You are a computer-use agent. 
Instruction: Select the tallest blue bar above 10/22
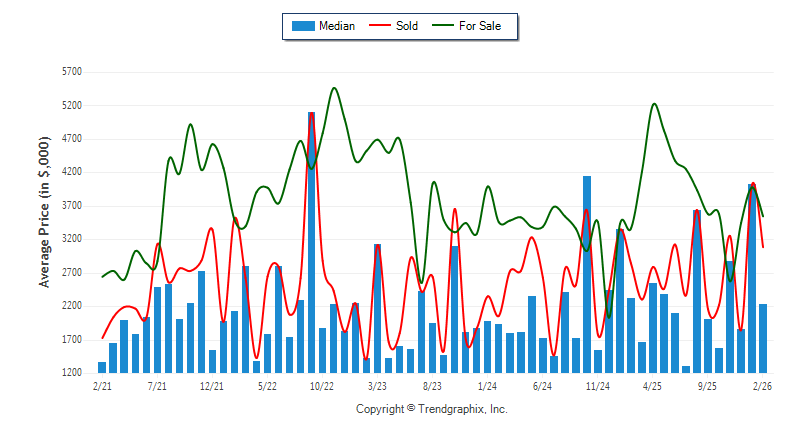311,240
